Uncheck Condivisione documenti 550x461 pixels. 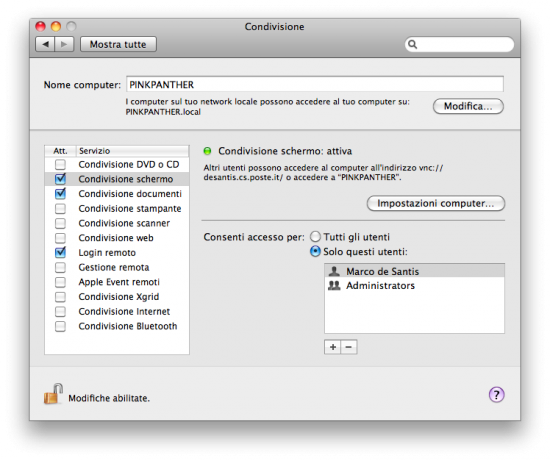click(x=60, y=193)
